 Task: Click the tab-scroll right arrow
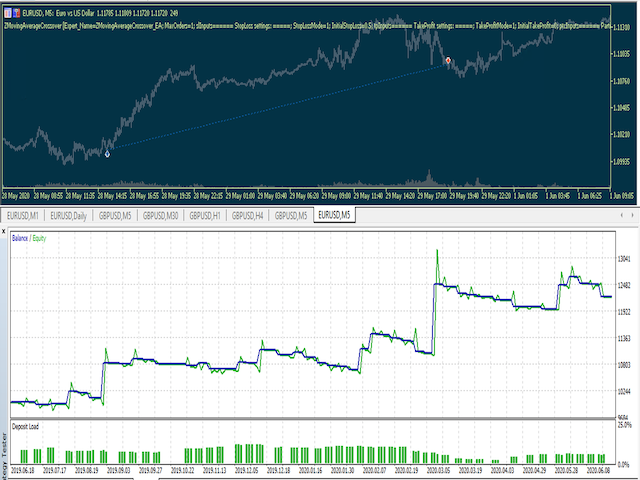point(633,215)
